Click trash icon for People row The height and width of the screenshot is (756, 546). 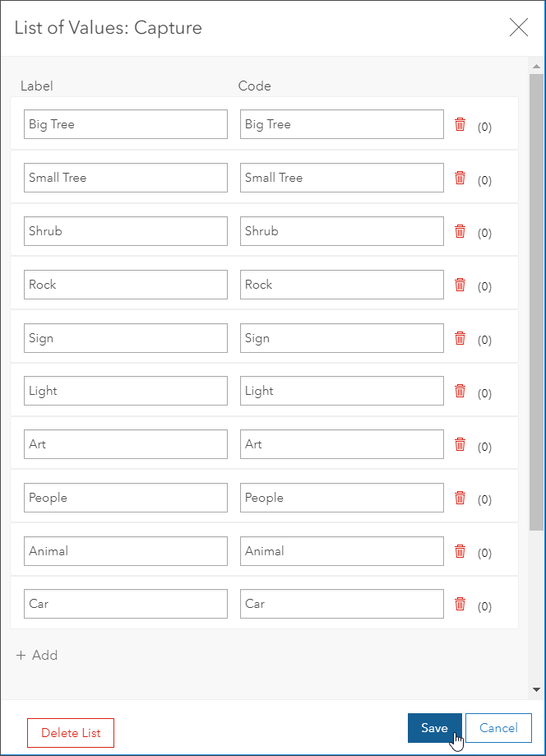460,498
